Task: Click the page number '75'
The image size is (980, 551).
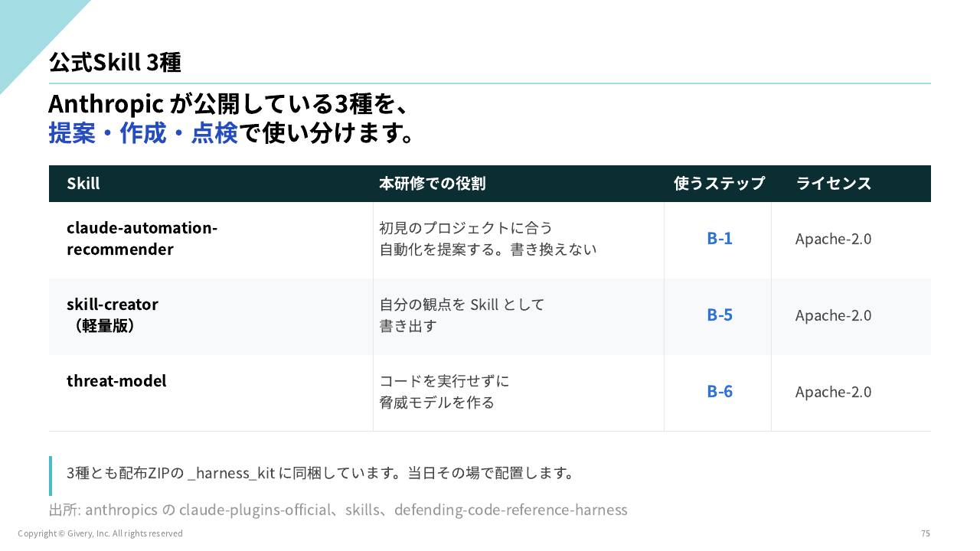Action: pos(926,533)
